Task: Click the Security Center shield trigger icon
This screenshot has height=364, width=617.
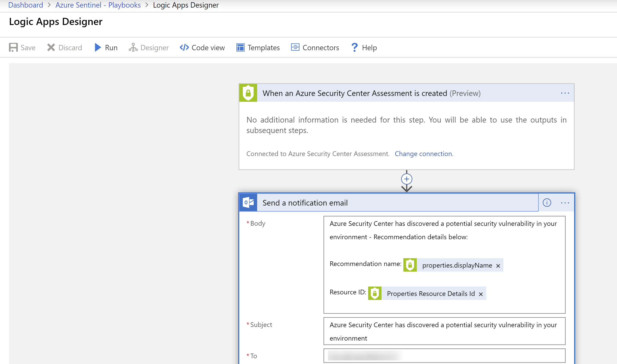Action: click(248, 93)
